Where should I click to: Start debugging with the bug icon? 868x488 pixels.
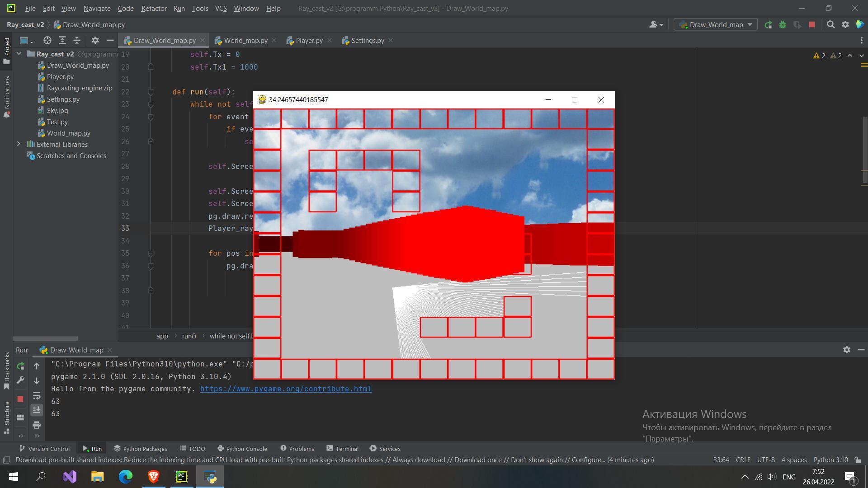[783, 25]
